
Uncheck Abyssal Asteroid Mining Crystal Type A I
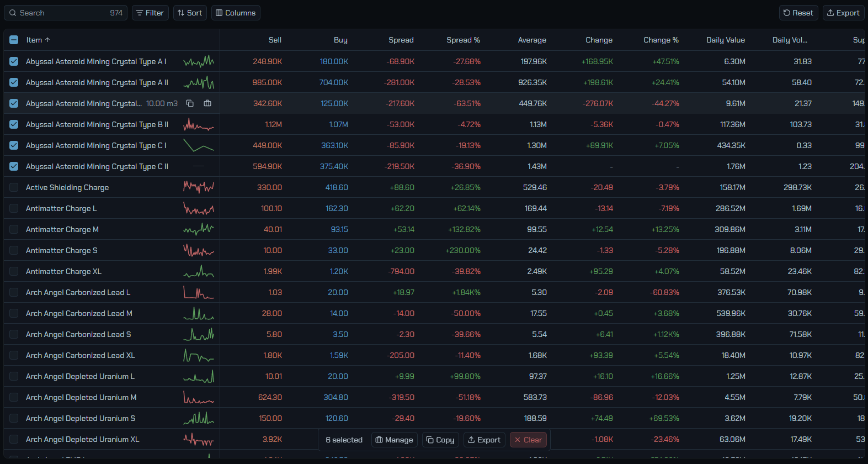pyautogui.click(x=14, y=61)
